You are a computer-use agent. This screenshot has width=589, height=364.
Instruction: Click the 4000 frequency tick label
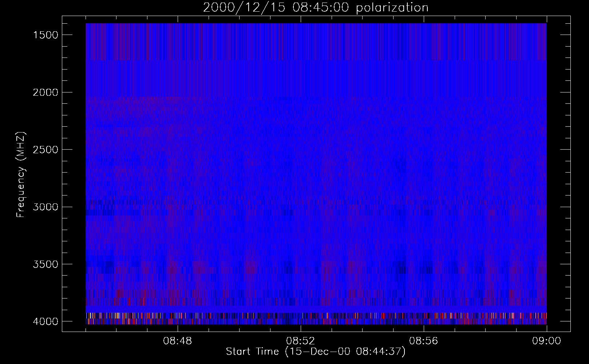pos(46,321)
